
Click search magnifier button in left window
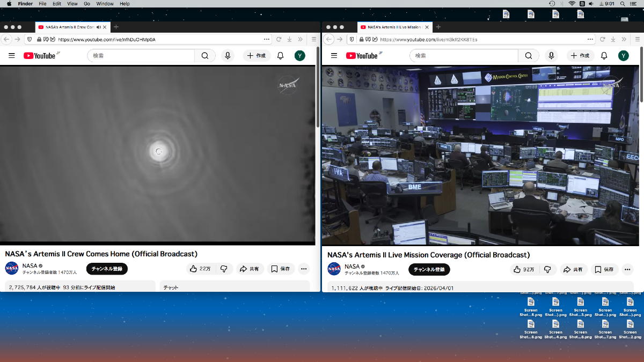pyautogui.click(x=205, y=56)
